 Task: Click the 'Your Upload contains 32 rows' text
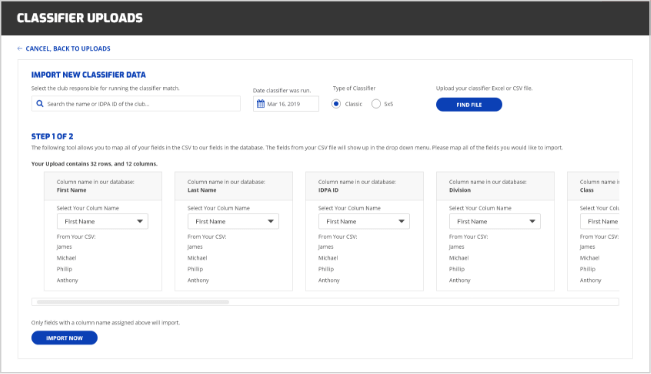[x=94, y=164]
